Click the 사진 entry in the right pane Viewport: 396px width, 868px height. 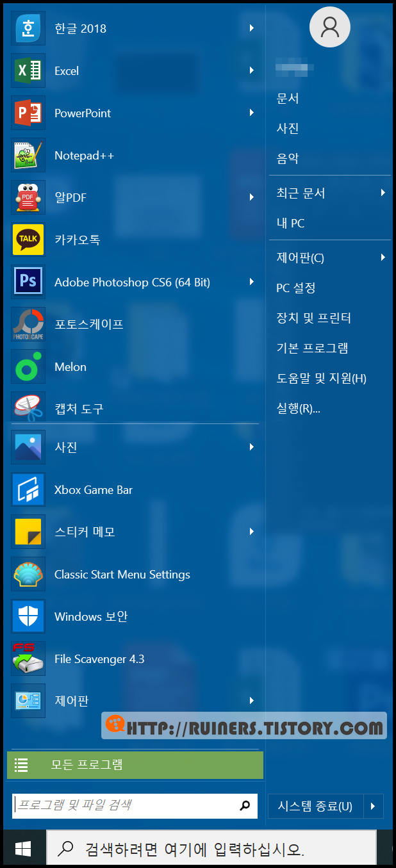click(x=288, y=128)
